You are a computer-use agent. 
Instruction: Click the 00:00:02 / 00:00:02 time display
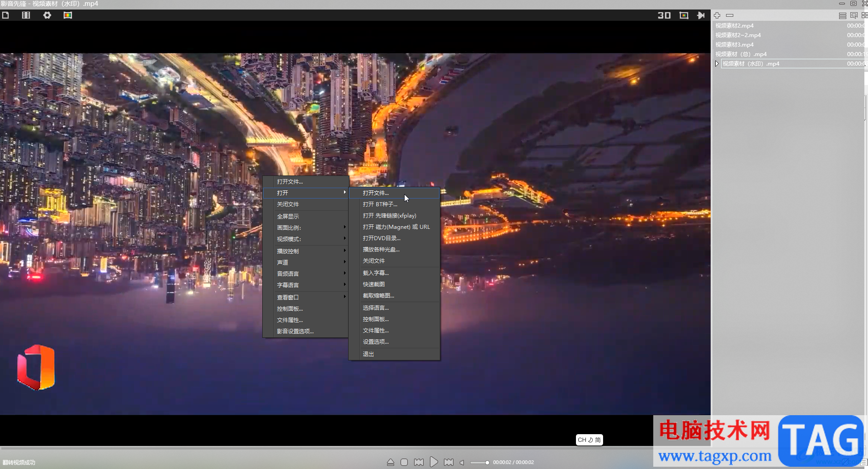click(514, 462)
